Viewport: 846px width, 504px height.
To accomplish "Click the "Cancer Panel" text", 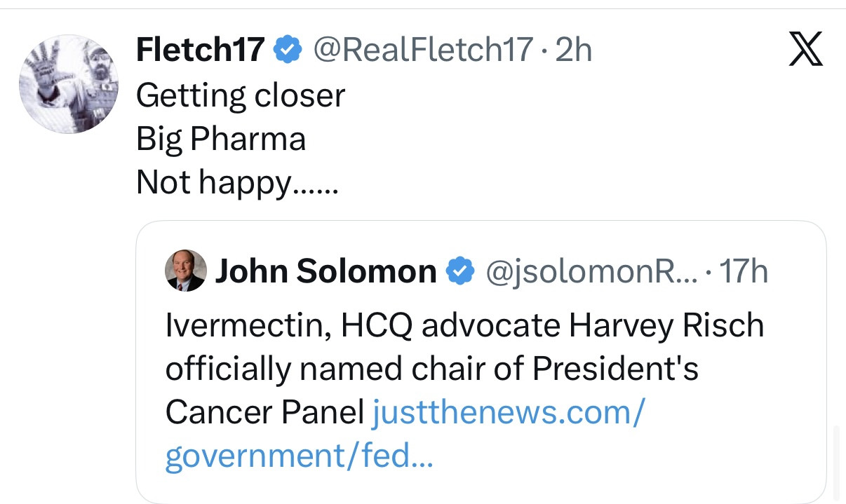I will [264, 414].
